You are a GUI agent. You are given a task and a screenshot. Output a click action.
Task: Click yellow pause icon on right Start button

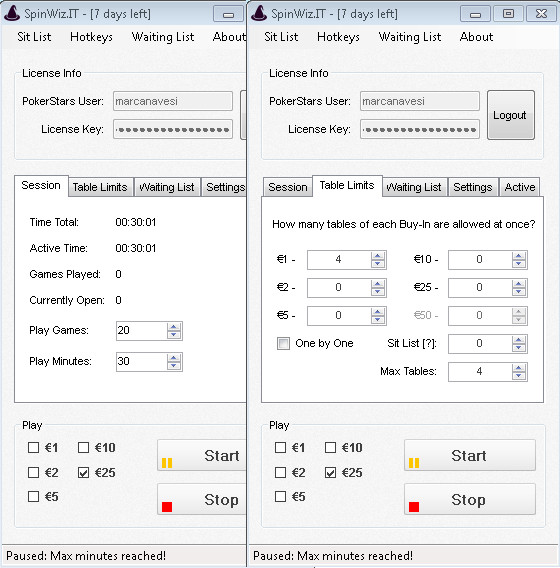(414, 463)
